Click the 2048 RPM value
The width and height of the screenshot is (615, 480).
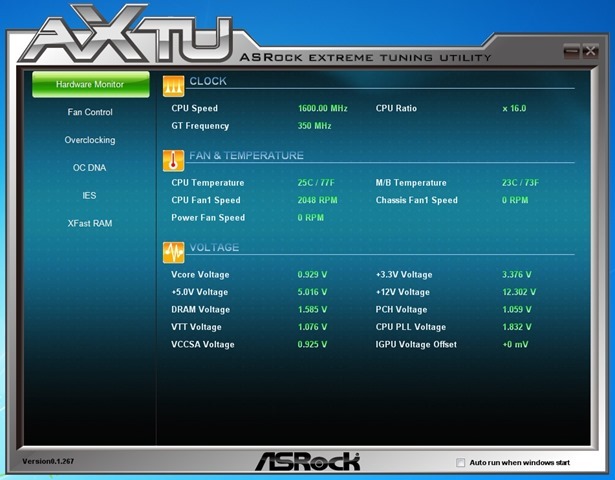317,200
